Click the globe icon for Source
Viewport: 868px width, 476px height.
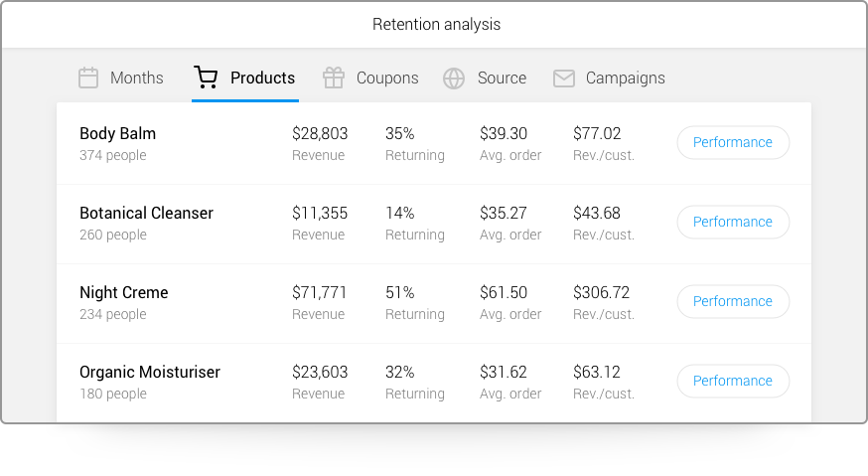pyautogui.click(x=454, y=78)
